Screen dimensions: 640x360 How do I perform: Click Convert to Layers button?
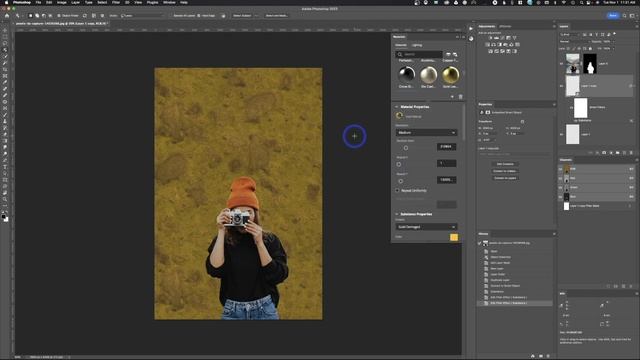(x=505, y=178)
